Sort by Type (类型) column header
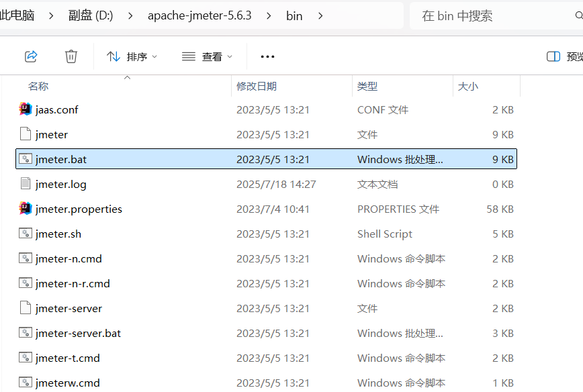583x392 pixels. (x=367, y=86)
